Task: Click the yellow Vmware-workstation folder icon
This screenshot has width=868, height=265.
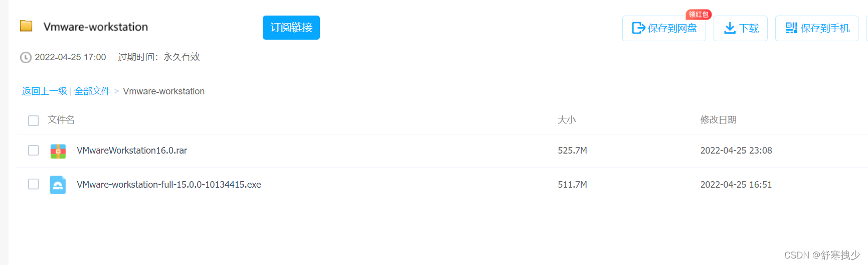Action: (26, 26)
